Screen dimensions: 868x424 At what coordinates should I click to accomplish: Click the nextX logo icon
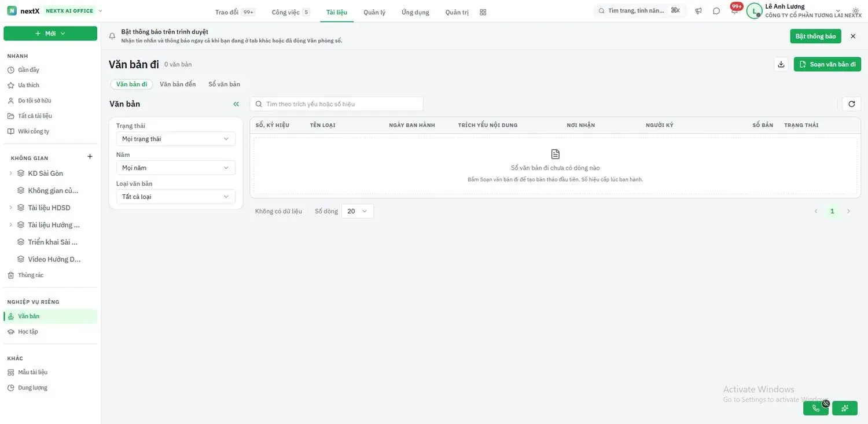point(12,11)
